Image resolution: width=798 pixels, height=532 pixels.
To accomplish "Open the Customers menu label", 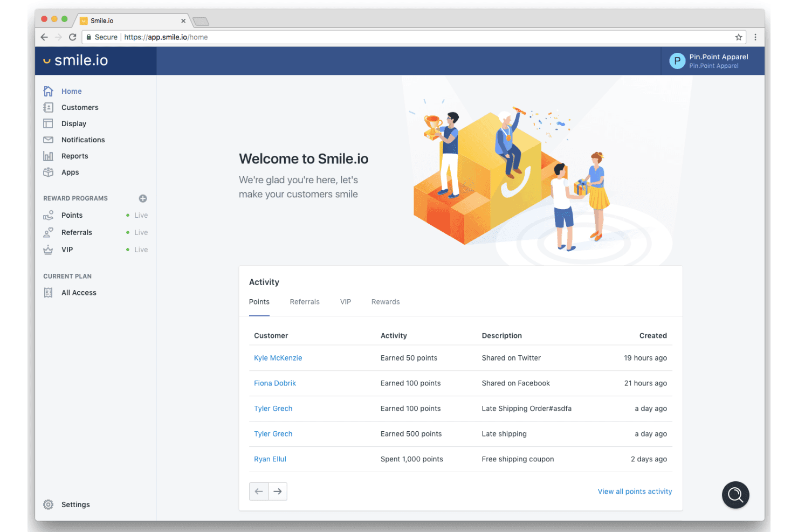I will pyautogui.click(x=80, y=107).
